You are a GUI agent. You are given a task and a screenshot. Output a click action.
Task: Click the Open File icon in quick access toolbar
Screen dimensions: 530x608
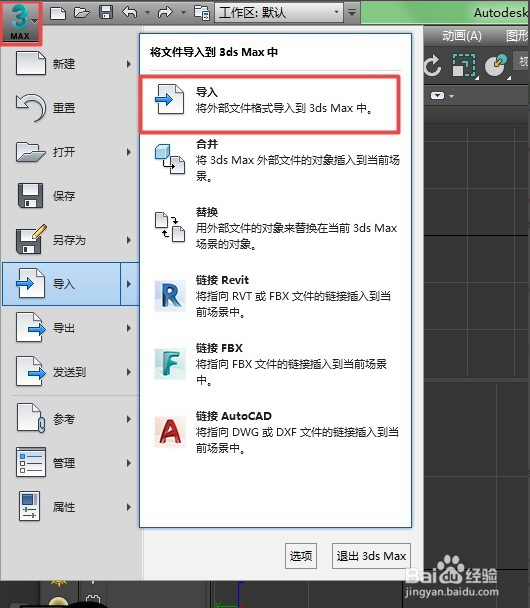(x=82, y=13)
